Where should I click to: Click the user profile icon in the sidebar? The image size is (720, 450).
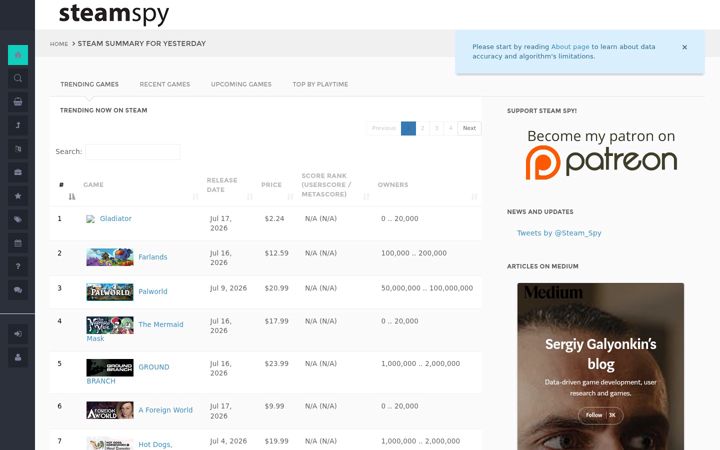coord(18,357)
